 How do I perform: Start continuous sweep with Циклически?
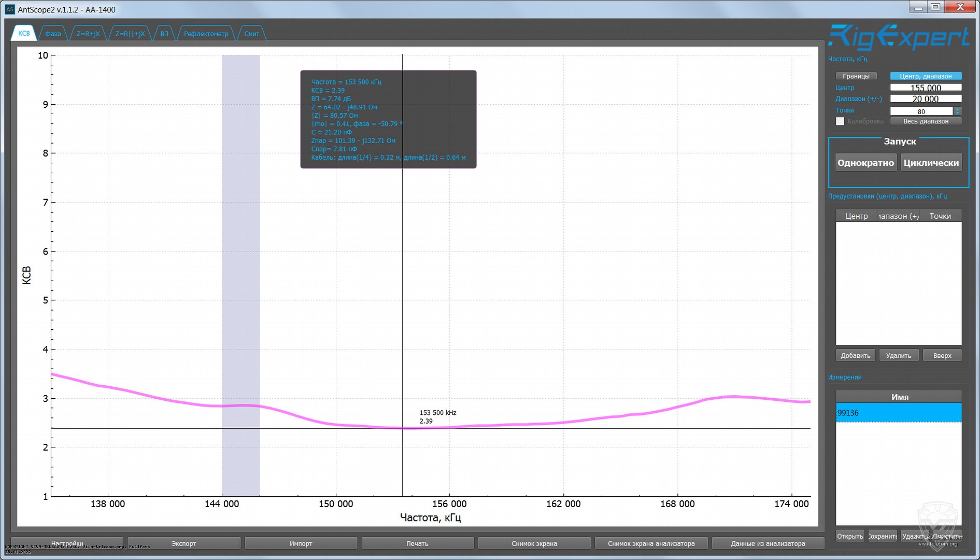tap(931, 163)
